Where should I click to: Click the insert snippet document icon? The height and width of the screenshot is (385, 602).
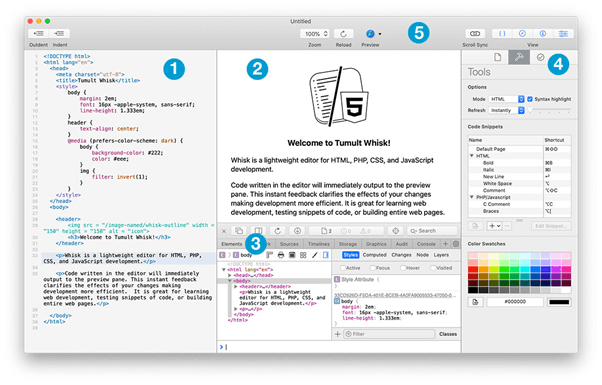pos(475,226)
